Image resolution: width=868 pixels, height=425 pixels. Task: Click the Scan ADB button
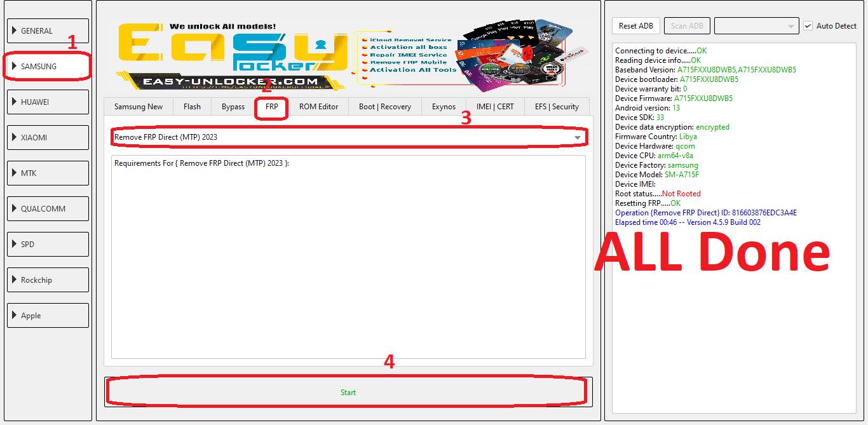tap(688, 26)
